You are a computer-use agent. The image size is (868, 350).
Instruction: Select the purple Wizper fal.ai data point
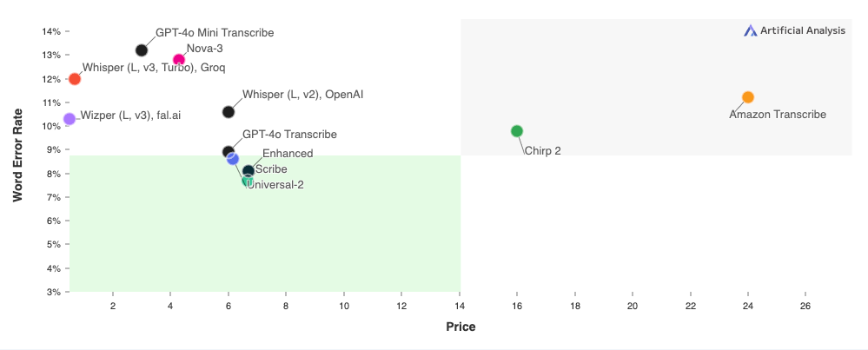pyautogui.click(x=70, y=119)
